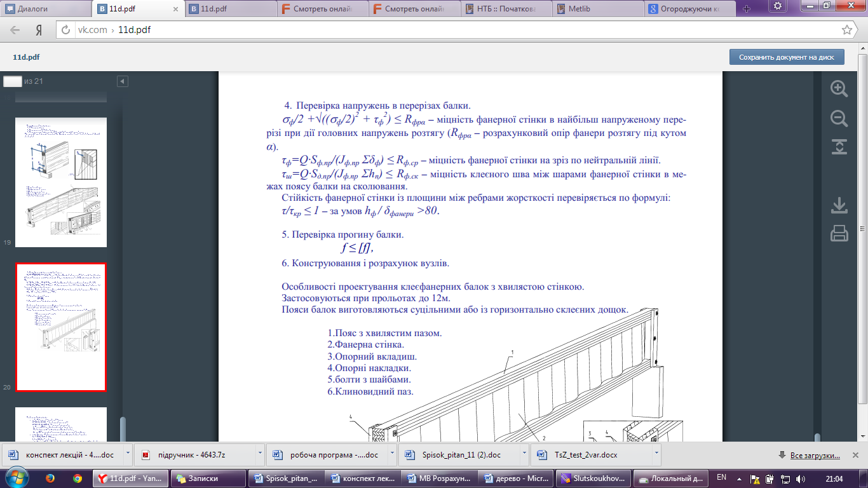Click the Yandex 'Я' home icon

[x=39, y=30]
